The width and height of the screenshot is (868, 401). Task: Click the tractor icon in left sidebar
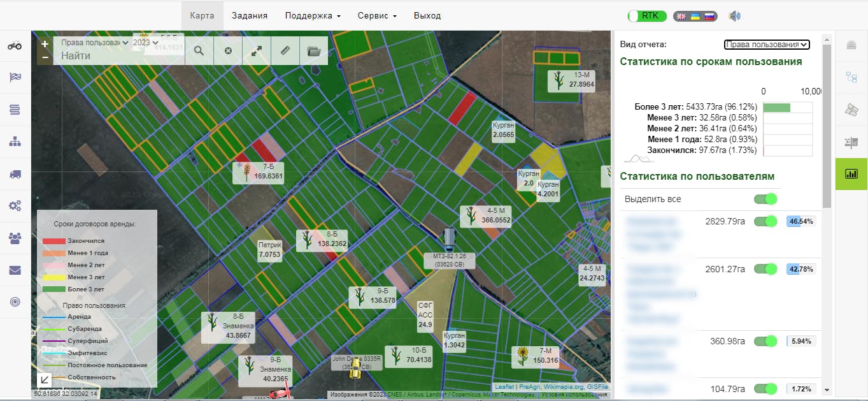15,45
